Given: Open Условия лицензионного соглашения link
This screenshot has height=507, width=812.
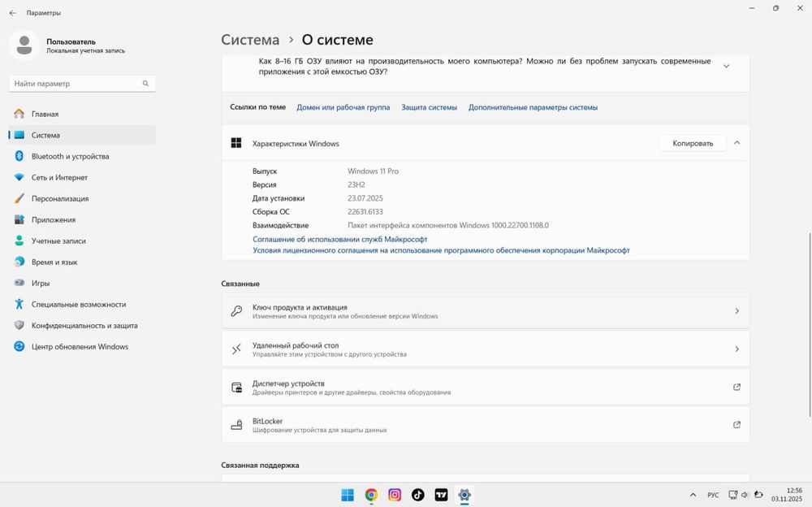Looking at the screenshot, I should point(441,250).
